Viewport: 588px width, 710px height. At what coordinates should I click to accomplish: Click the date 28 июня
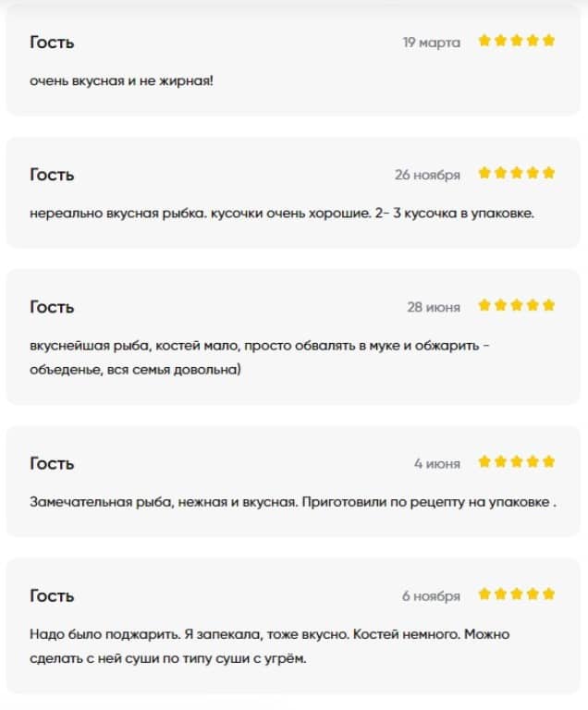434,307
